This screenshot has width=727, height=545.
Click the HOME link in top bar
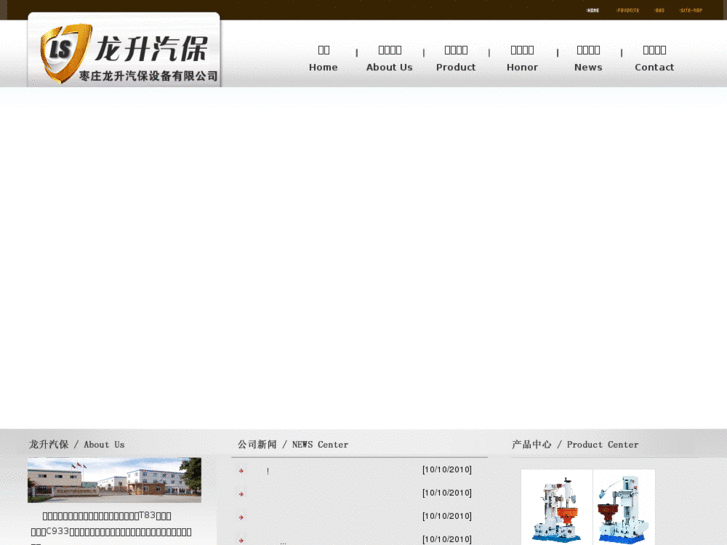[x=593, y=10]
